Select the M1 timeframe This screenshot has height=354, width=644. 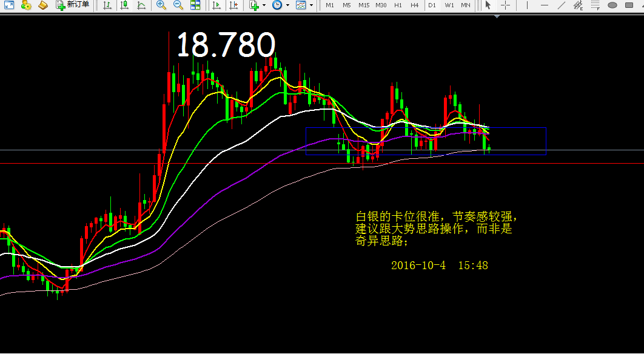(330, 5)
